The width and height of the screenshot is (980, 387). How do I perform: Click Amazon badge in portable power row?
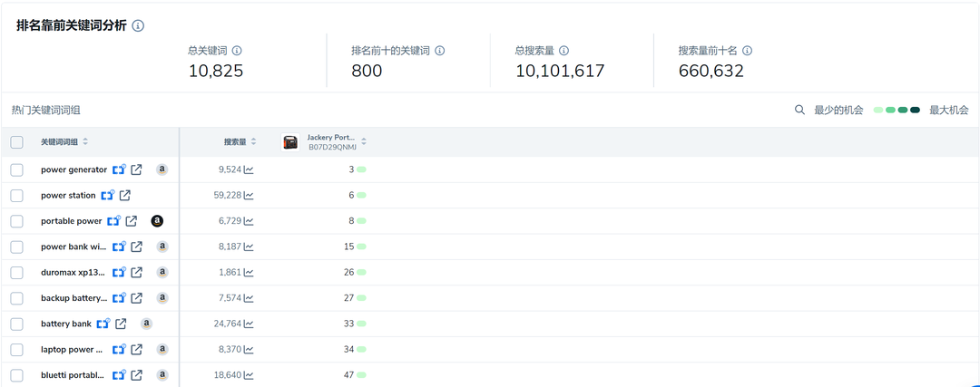[x=157, y=221]
